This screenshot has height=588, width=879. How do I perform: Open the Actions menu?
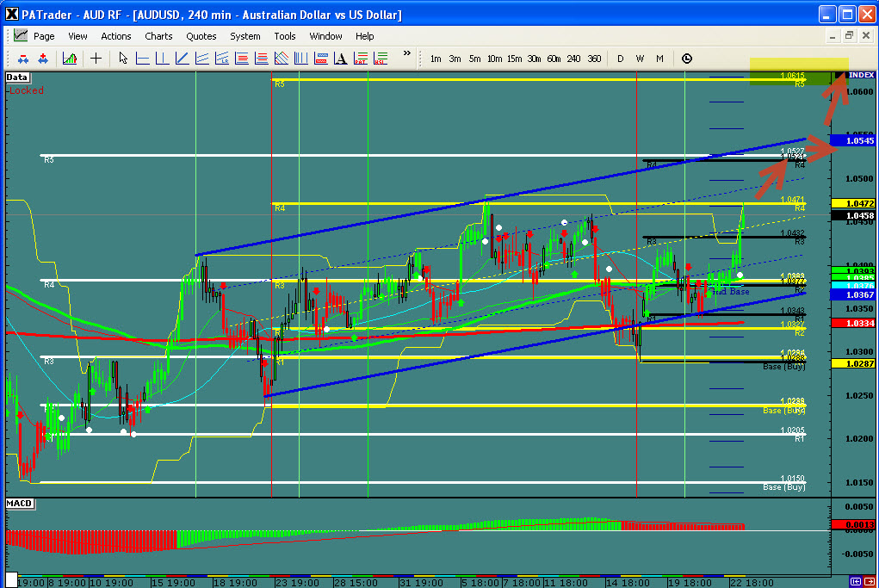116,36
